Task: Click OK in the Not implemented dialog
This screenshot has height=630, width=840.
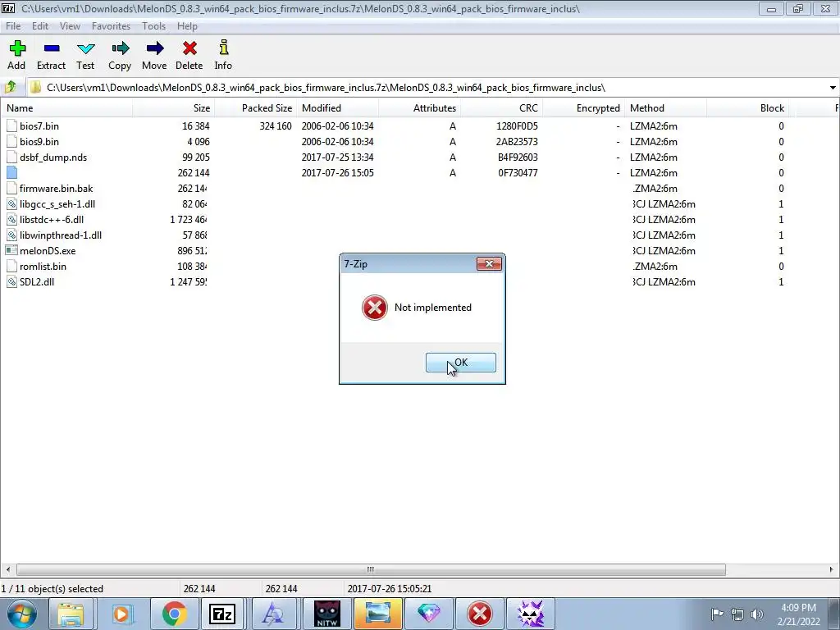Action: [461, 363]
